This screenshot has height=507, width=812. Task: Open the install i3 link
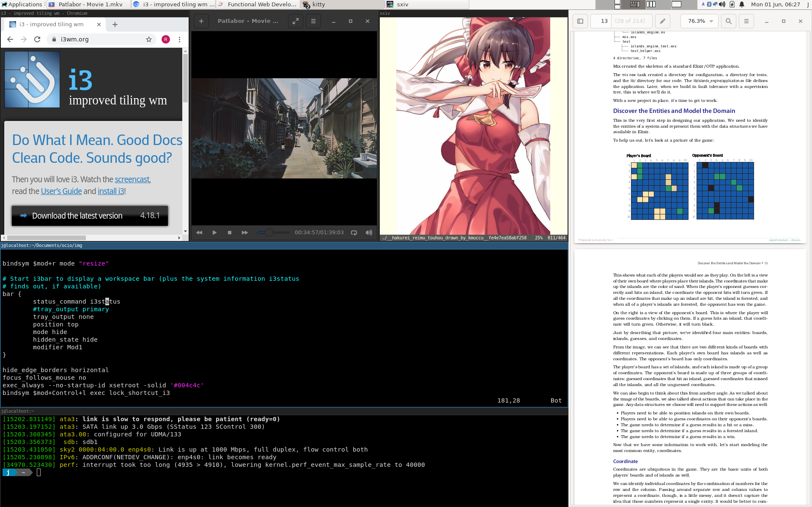pos(111,191)
